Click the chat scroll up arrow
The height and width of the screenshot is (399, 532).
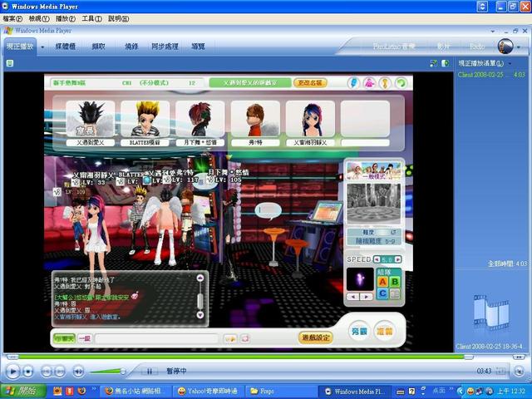coord(200,278)
